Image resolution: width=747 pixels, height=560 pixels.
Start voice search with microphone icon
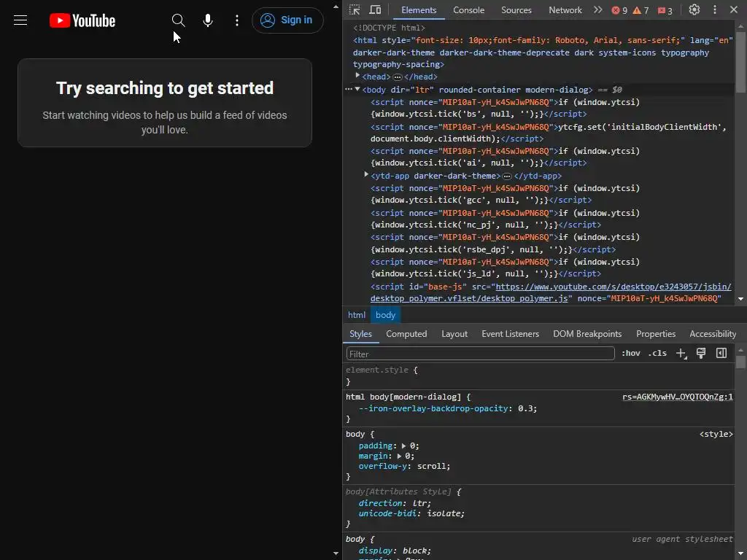(208, 20)
